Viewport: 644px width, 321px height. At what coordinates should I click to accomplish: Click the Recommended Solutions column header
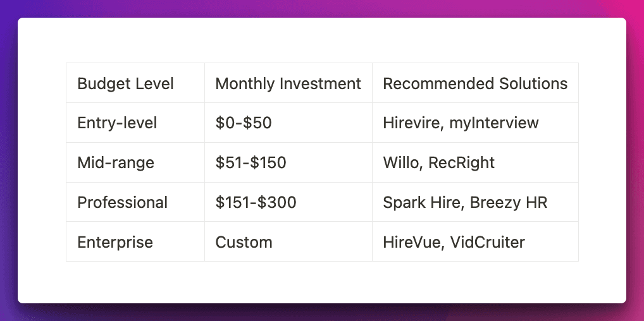475,83
